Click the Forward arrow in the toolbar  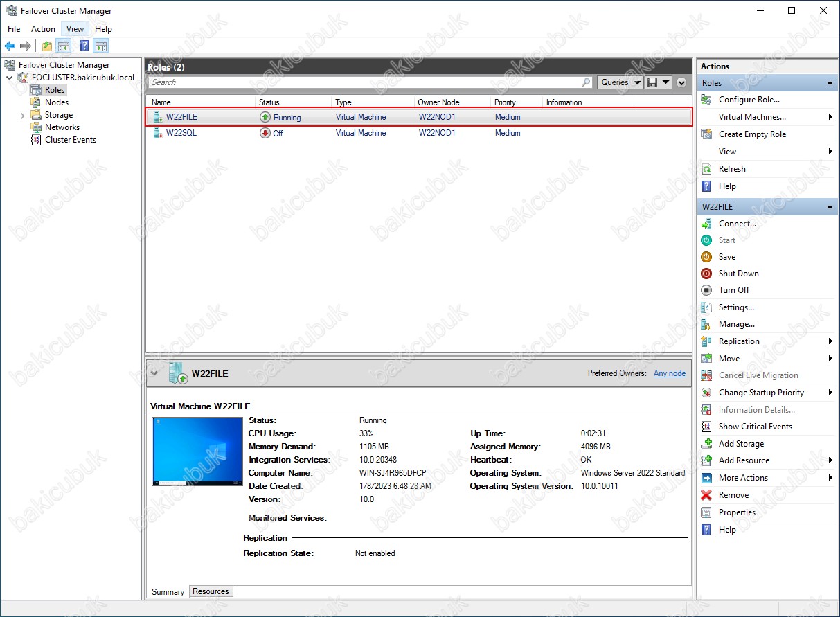tap(26, 46)
